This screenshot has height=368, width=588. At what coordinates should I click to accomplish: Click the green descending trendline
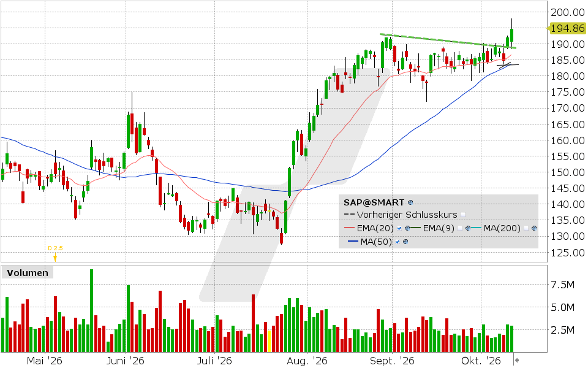[x=448, y=41]
